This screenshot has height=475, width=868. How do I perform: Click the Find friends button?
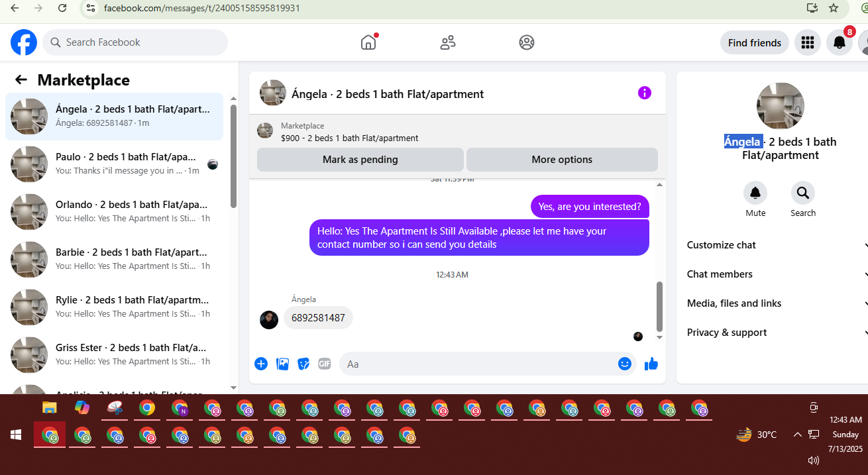pos(755,42)
